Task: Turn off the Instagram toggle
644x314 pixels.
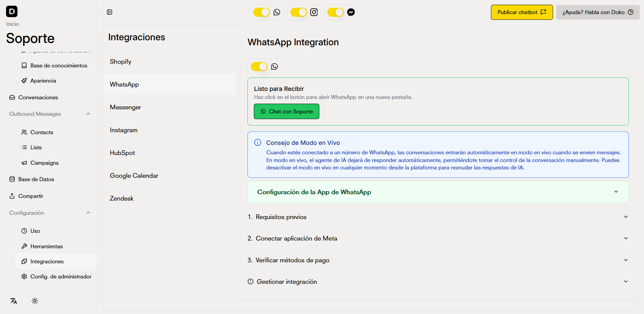Action: point(298,12)
